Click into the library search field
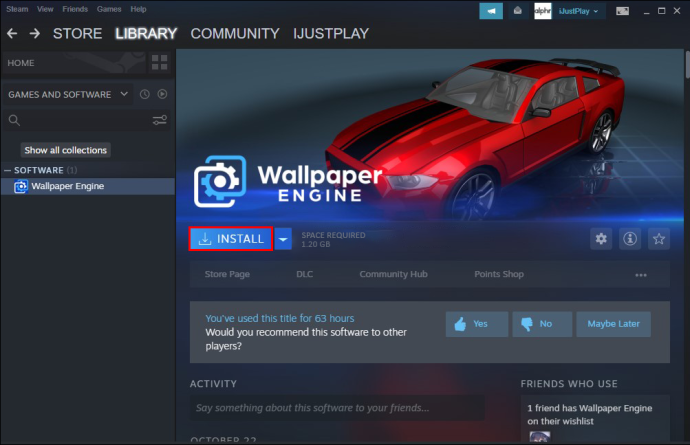 coord(87,120)
